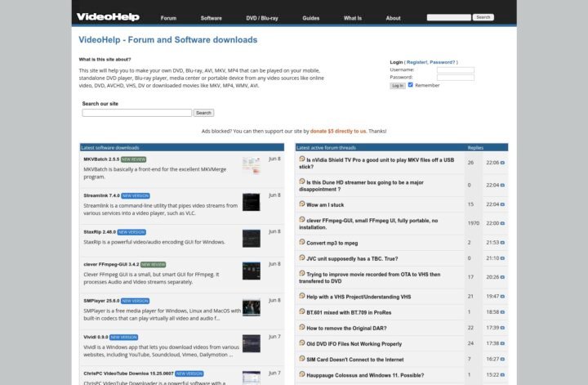Click NEW VERSION badge next to Vividl

[124, 338]
